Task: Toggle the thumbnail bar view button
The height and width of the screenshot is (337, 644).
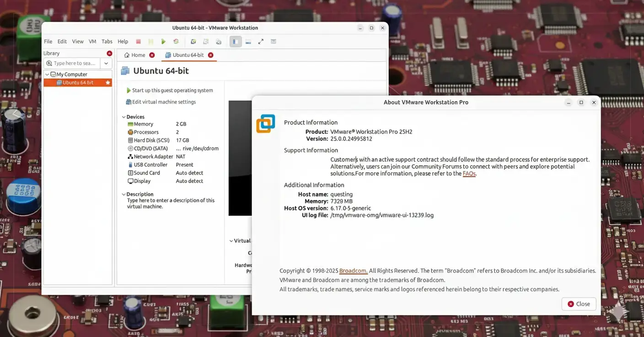Action: 248,42
